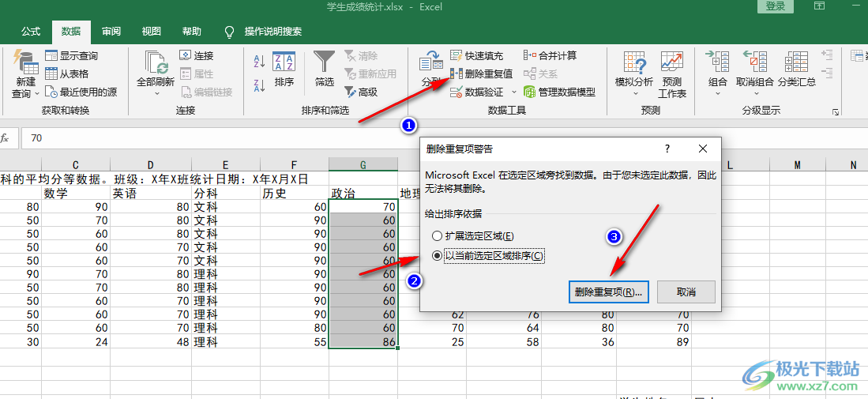Close the 删除重复项警告 dialog
This screenshot has width=868, height=399.
(x=703, y=149)
